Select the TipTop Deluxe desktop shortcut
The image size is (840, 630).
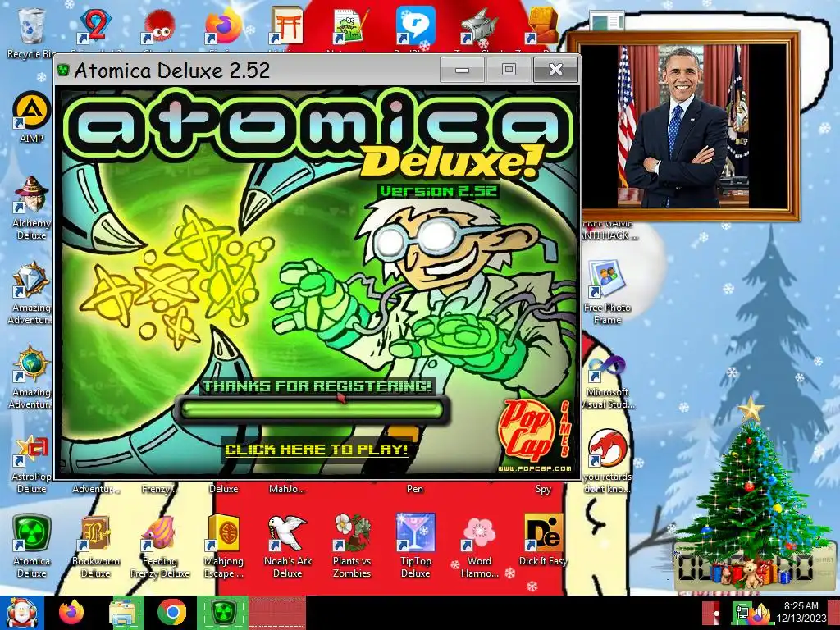pos(415,546)
